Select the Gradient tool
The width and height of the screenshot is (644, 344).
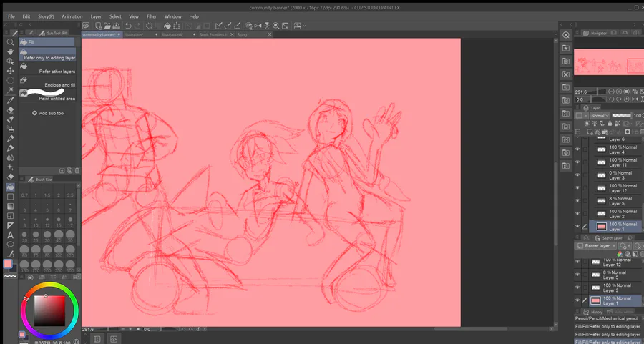pyautogui.click(x=10, y=206)
